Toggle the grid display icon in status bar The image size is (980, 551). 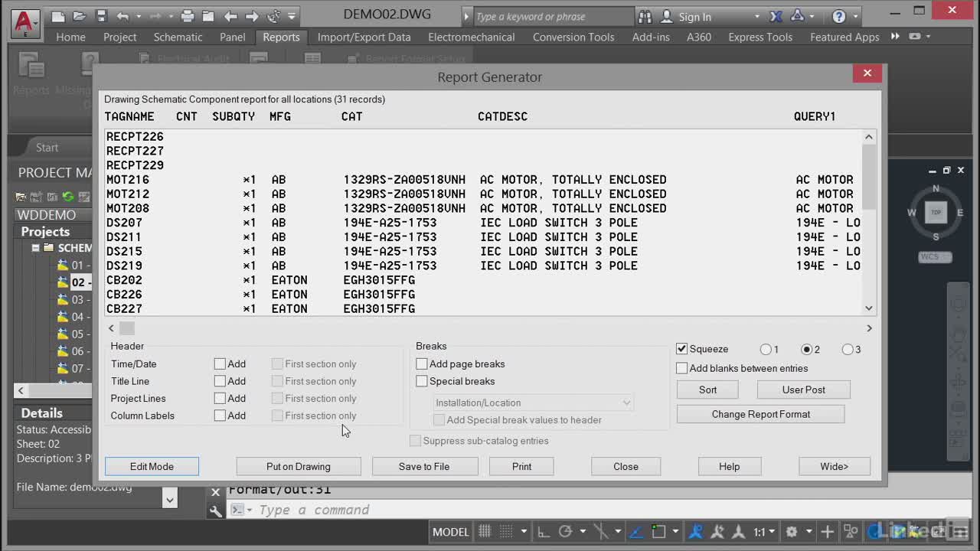click(x=485, y=531)
